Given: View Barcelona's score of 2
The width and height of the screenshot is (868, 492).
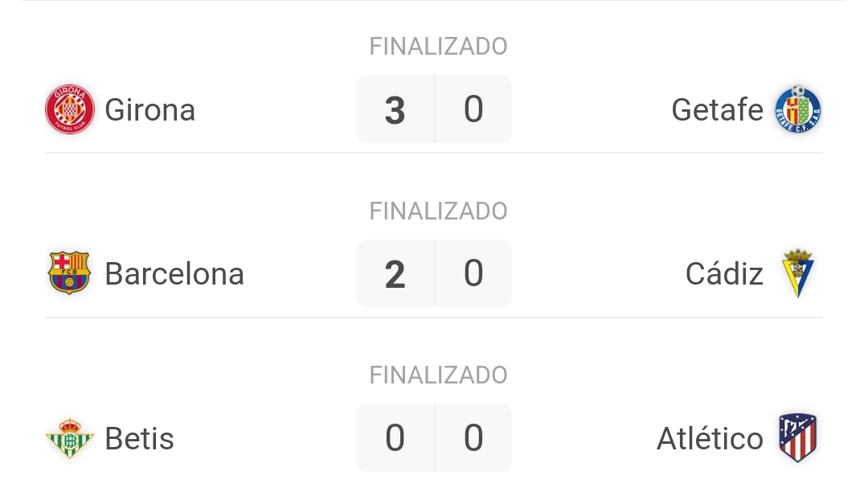Looking at the screenshot, I should tap(395, 273).
